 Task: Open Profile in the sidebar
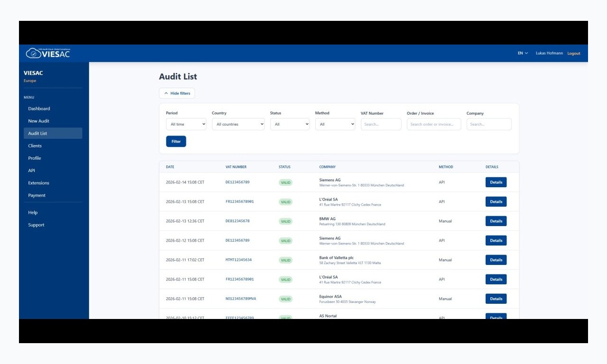pos(53,158)
